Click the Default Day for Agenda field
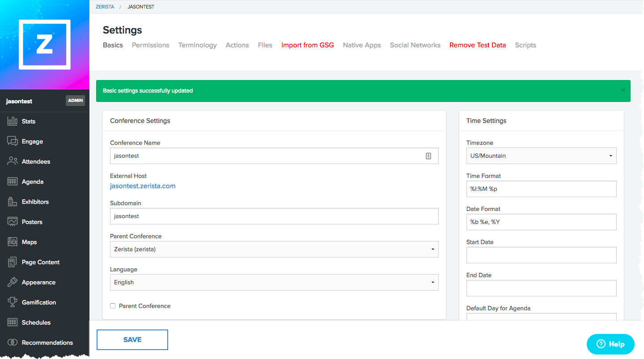The image size is (644, 359). point(541,317)
